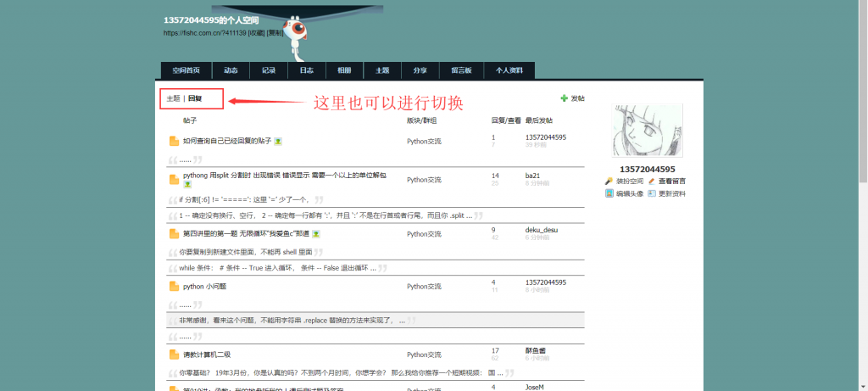
Task: Switch to 回复 sub-tab above post list
Action: coord(195,98)
